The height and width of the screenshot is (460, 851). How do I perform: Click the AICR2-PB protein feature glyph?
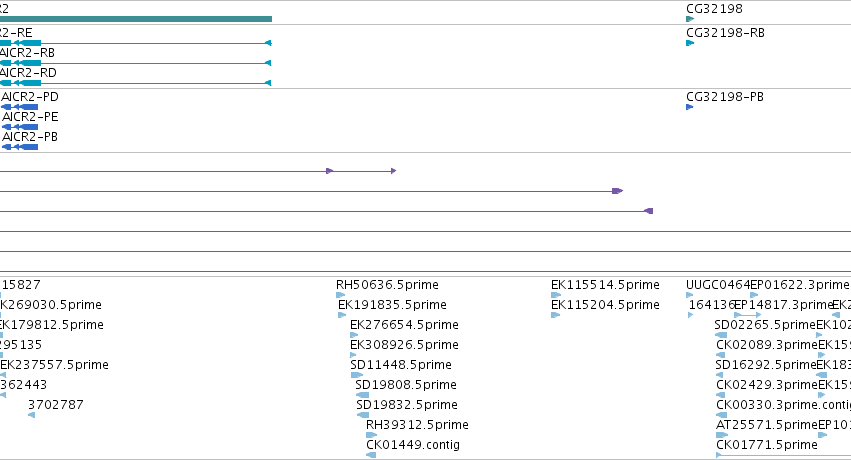[20, 147]
